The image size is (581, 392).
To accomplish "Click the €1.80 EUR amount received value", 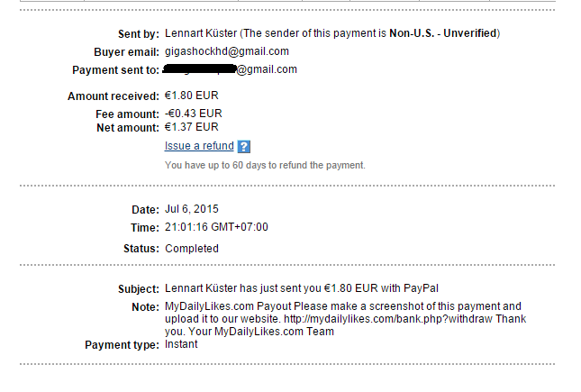I will 192,96.
